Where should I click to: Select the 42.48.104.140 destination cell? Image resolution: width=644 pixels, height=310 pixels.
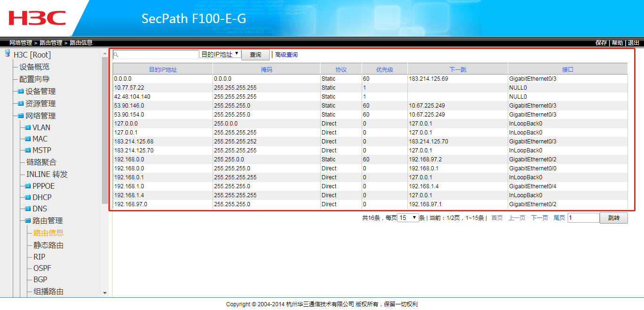(163, 97)
